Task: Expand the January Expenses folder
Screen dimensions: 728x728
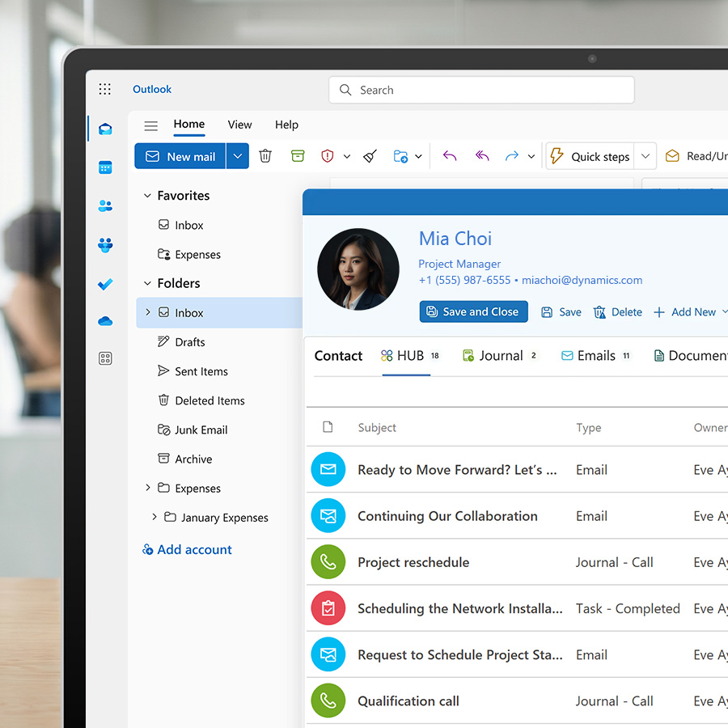Action: coord(154,517)
